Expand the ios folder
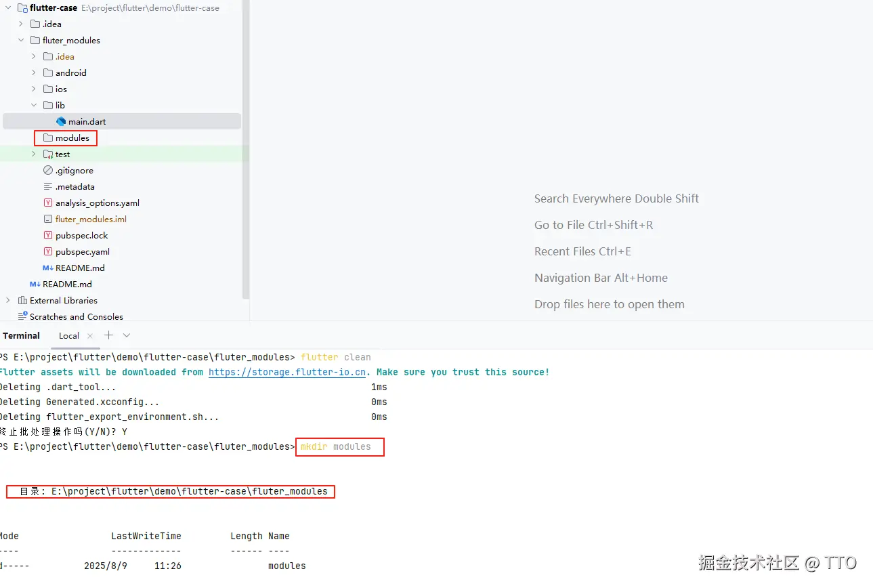 coord(34,89)
